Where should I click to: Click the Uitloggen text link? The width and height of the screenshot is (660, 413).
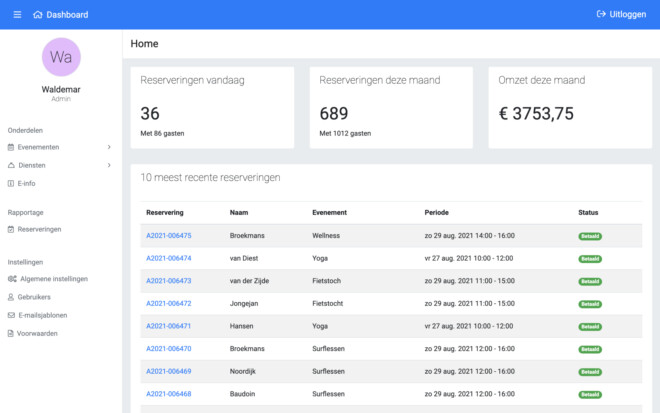[x=628, y=14]
